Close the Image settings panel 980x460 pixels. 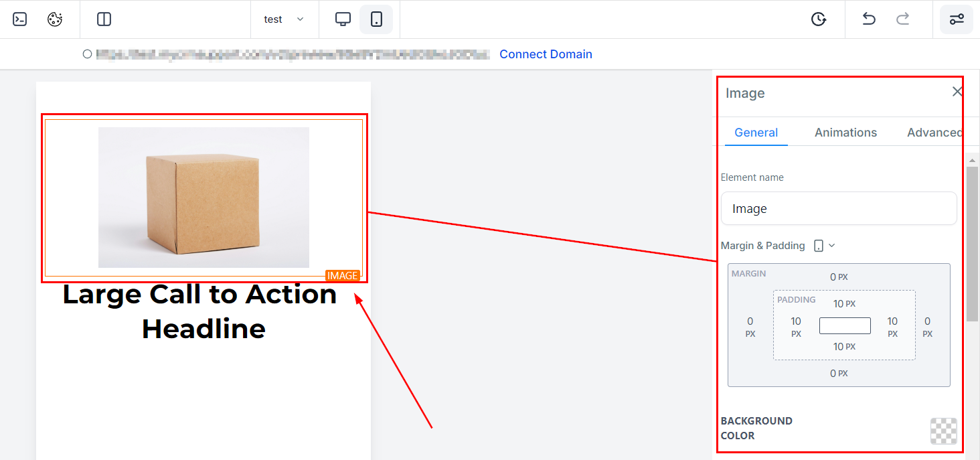pos(957,92)
